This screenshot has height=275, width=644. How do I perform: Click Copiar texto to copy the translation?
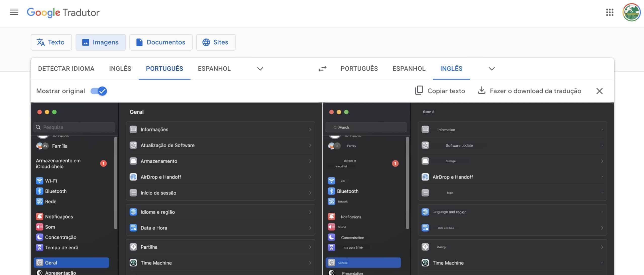[446, 91]
